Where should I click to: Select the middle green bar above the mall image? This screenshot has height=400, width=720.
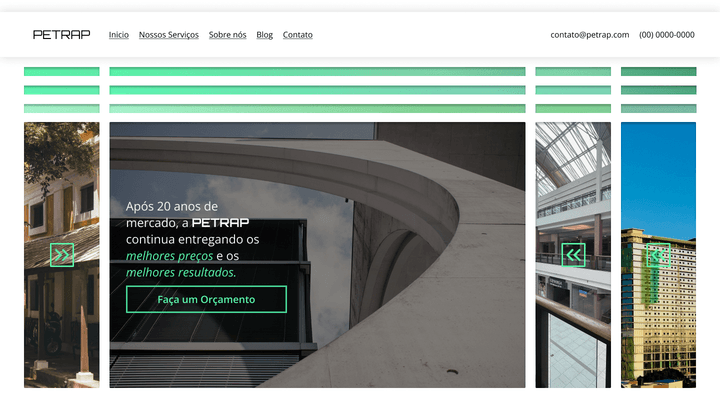tap(573, 90)
